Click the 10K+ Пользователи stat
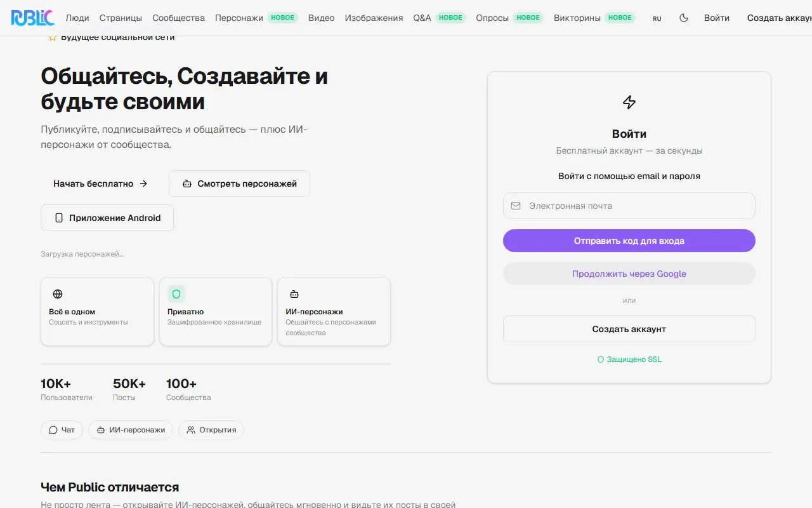The height and width of the screenshot is (508, 812). [x=67, y=389]
